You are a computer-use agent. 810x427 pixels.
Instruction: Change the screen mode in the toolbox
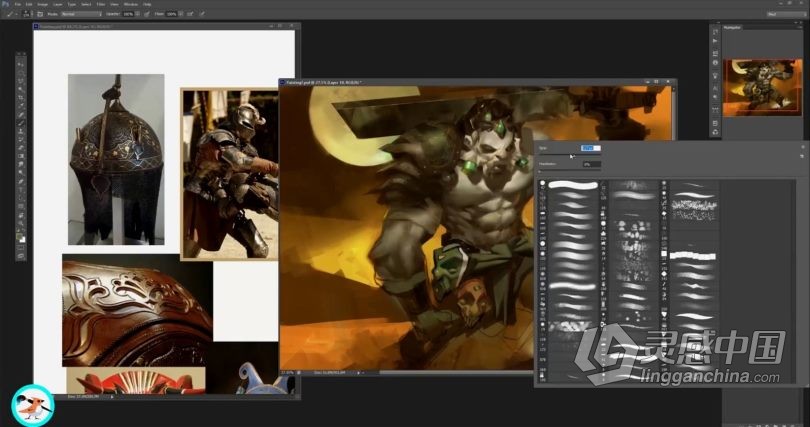21,257
